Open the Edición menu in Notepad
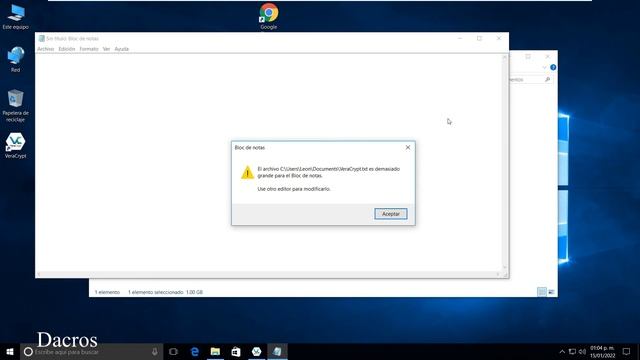The width and height of the screenshot is (640, 360). click(67, 49)
